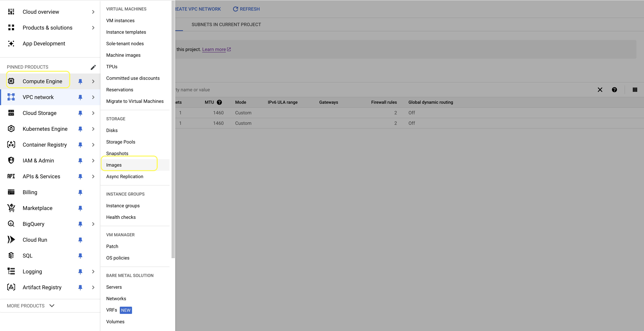This screenshot has width=644, height=331.
Task: Click the MTU help question icon
Action: pos(219,102)
